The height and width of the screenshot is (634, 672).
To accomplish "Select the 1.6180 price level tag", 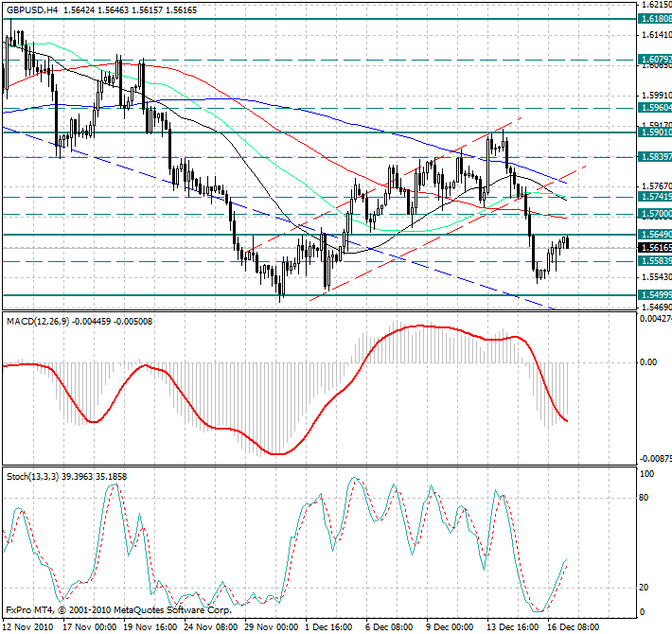I will (x=655, y=19).
